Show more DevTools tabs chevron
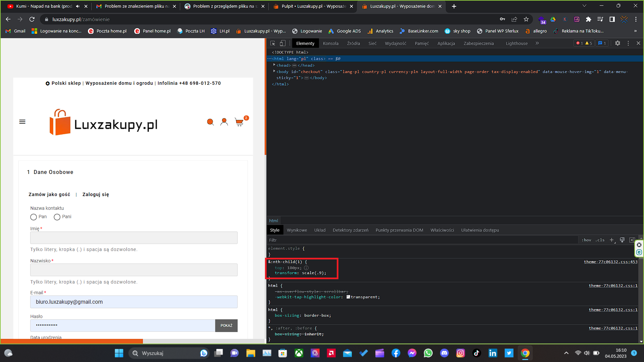Screen dimensions: 644x362 pos(537,43)
